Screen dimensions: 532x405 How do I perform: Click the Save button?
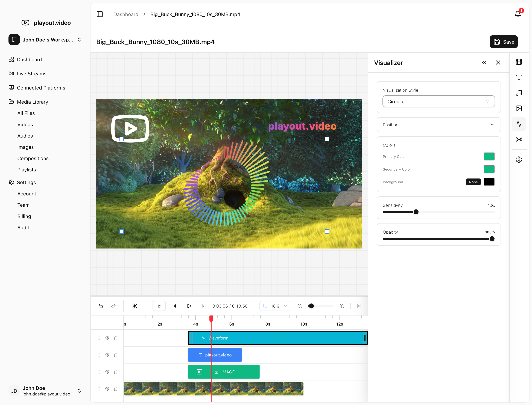point(504,42)
